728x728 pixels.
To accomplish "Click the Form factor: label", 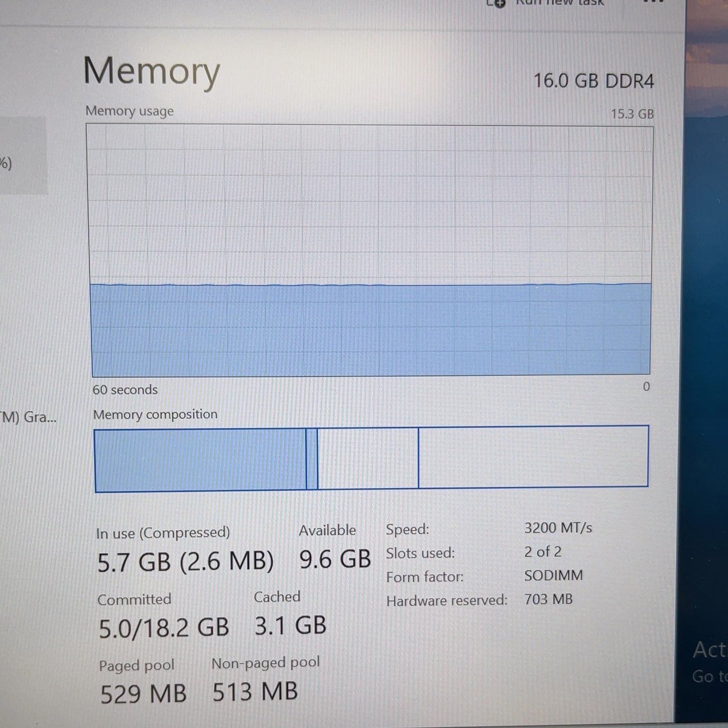I will 425,577.
